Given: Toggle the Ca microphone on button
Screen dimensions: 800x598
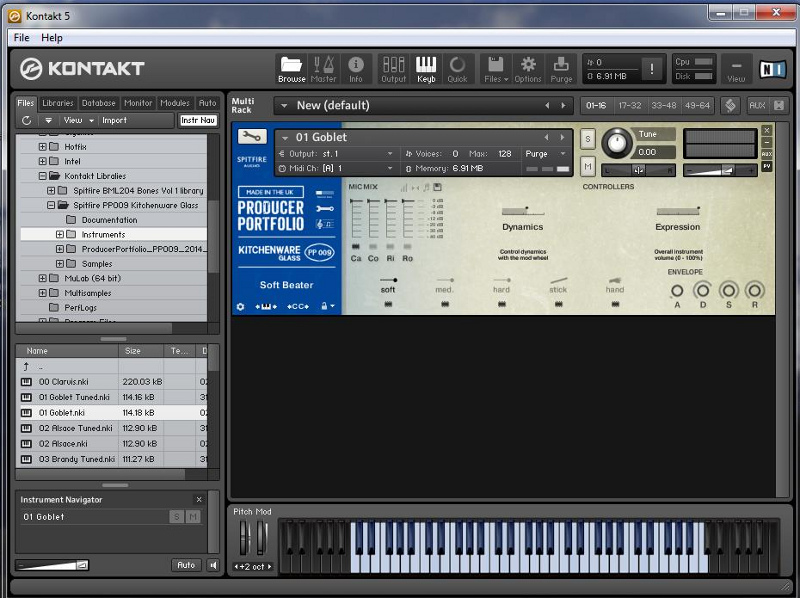Looking at the screenshot, I should tap(356, 246).
